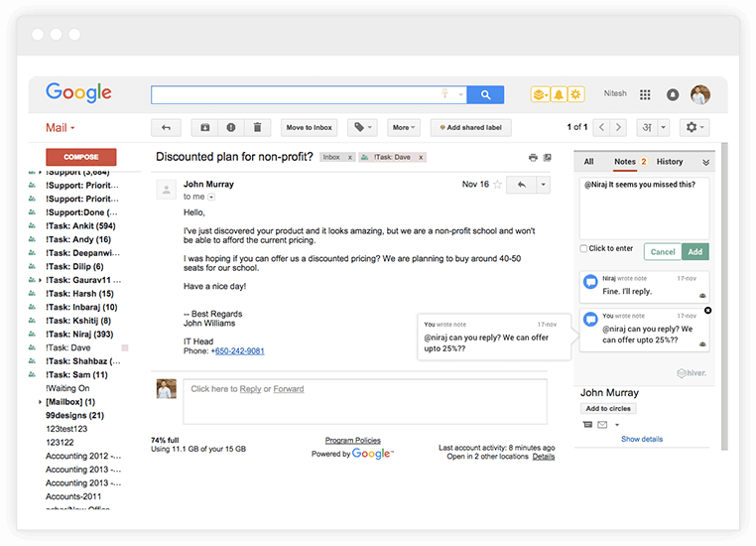Viewport: 756px width, 546px height.
Task: Open the More actions dropdown
Action: click(404, 127)
